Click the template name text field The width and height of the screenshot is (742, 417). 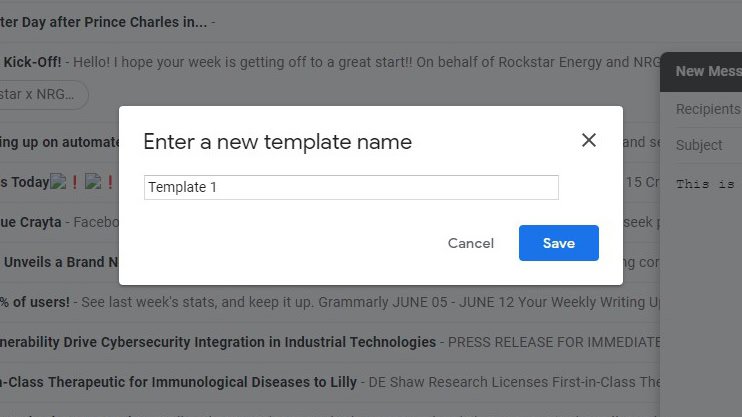click(x=351, y=187)
